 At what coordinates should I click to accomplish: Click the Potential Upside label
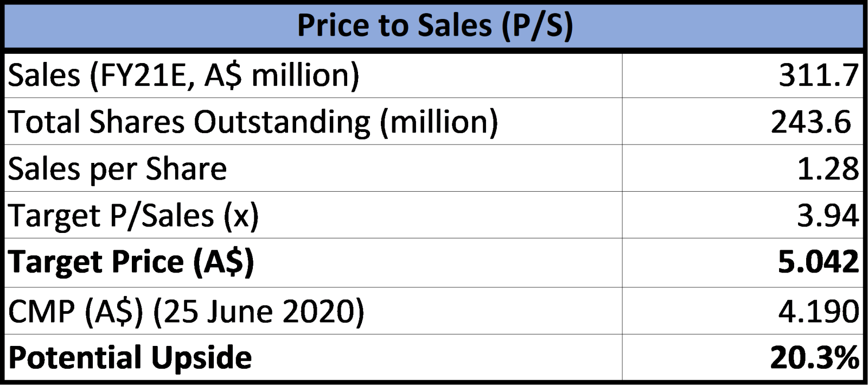tap(130, 358)
